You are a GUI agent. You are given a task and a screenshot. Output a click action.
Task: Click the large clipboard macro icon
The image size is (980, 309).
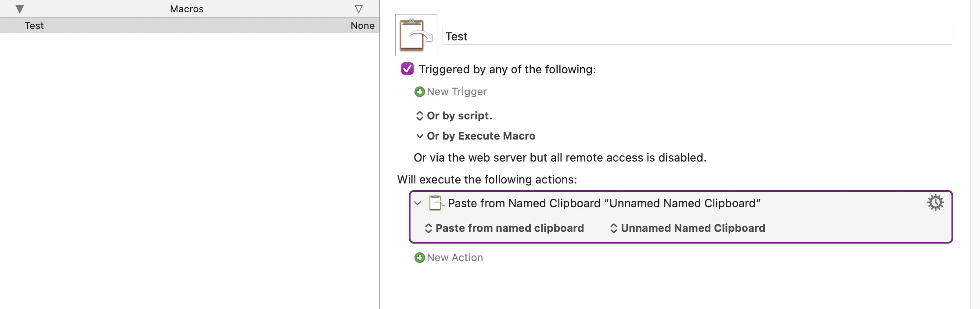pyautogui.click(x=416, y=35)
